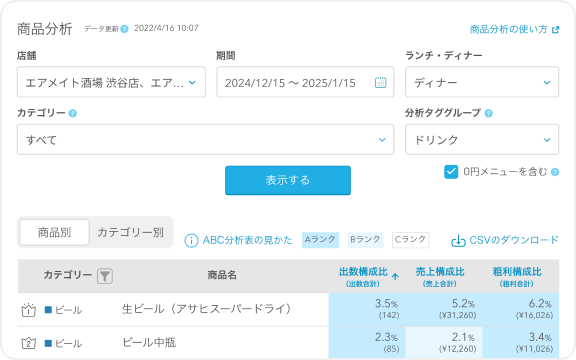The height and width of the screenshot is (360, 576).
Task: Click ビール中瓶 product name
Action: pos(149,342)
